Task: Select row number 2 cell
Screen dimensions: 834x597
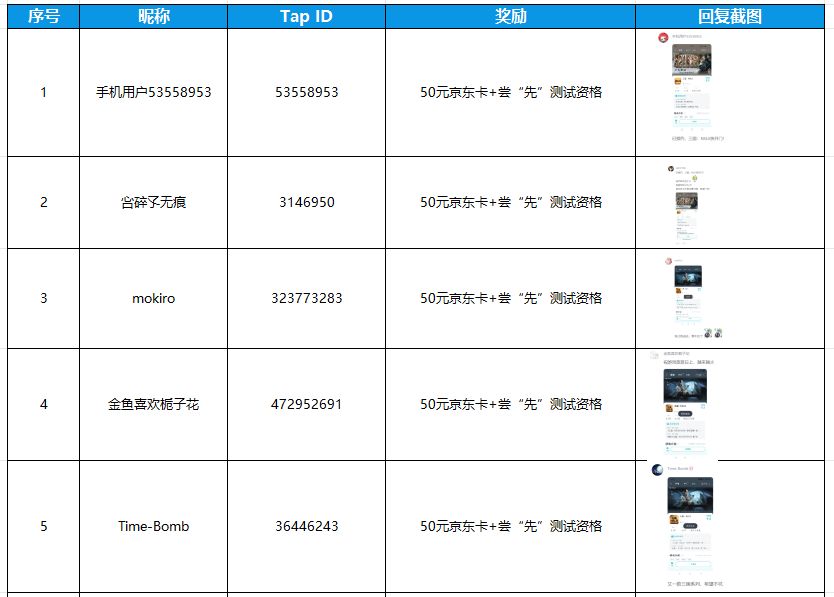Action: tap(44, 202)
